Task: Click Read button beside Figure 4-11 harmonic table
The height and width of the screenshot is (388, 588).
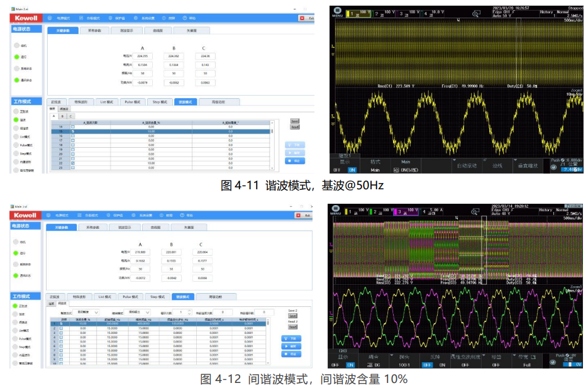Action: [x=295, y=127]
